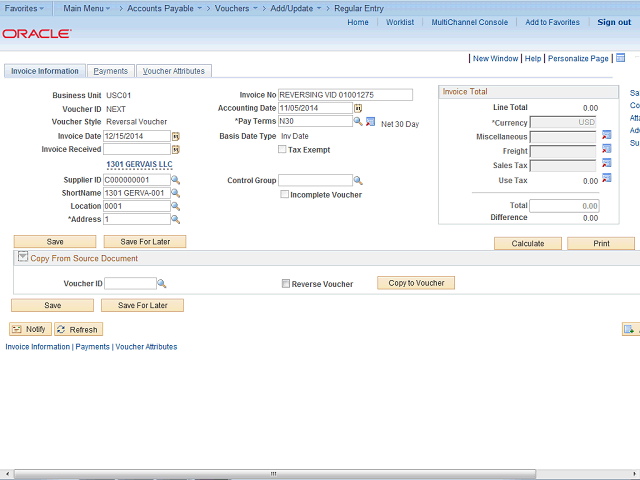Open MultiChannel Console link
The width and height of the screenshot is (640, 480).
[x=470, y=22]
